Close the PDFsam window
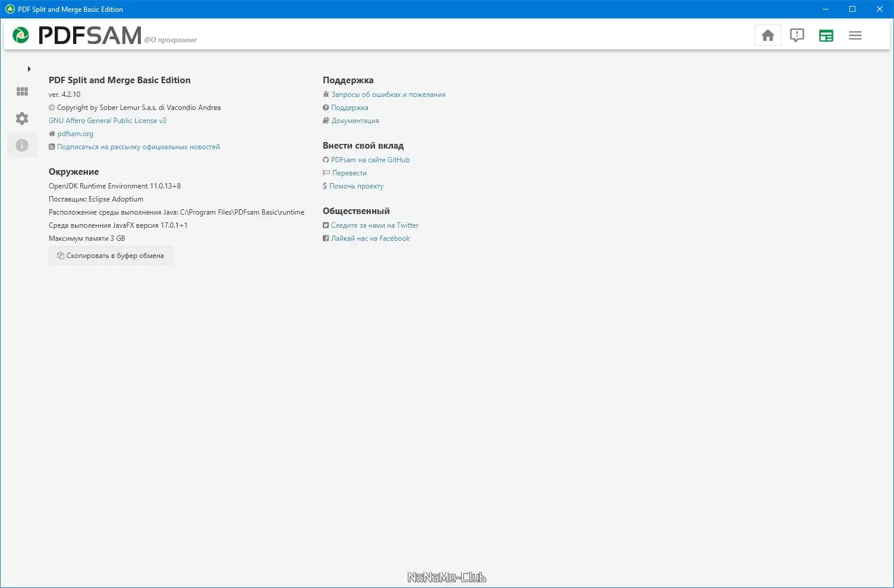This screenshot has height=588, width=894. pyautogui.click(x=880, y=9)
